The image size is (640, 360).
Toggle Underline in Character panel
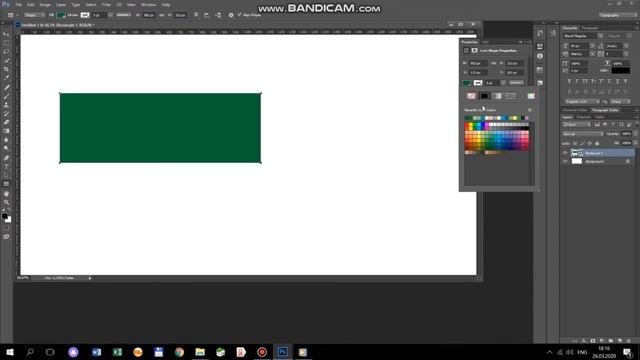click(x=618, y=82)
